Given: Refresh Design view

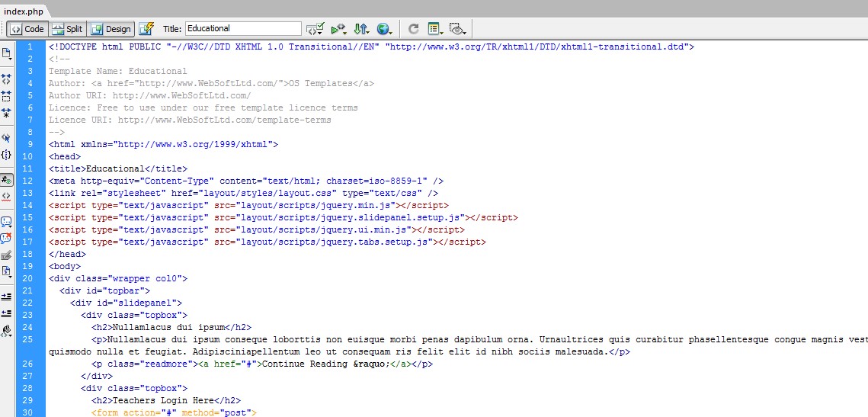Looking at the screenshot, I should (414, 29).
